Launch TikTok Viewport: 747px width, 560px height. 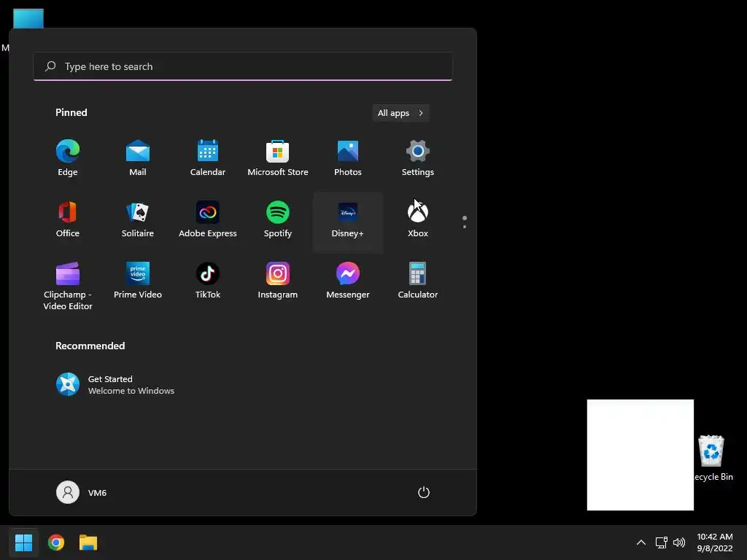click(x=208, y=281)
